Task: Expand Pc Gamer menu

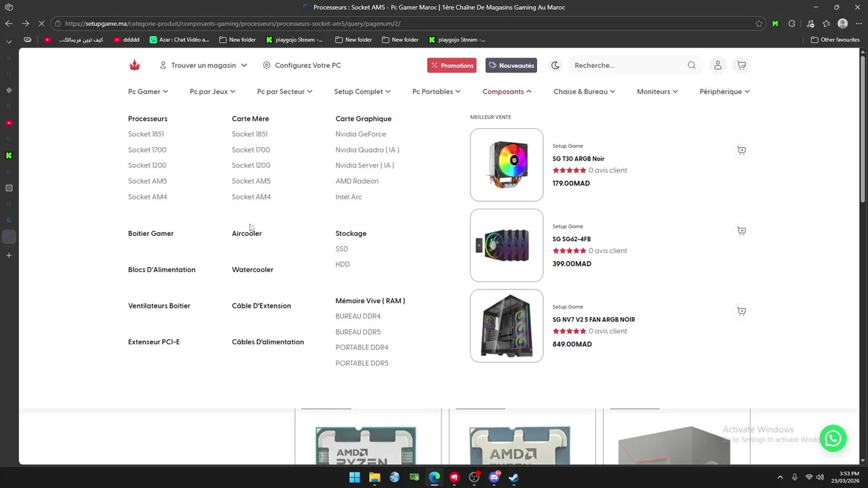Action: [148, 91]
